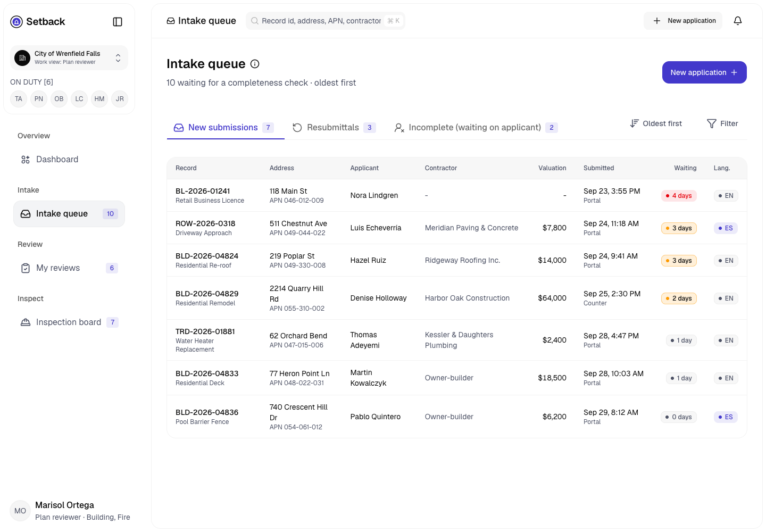Focus the record search field
Viewport: 766px width, 532px height.
click(x=326, y=21)
